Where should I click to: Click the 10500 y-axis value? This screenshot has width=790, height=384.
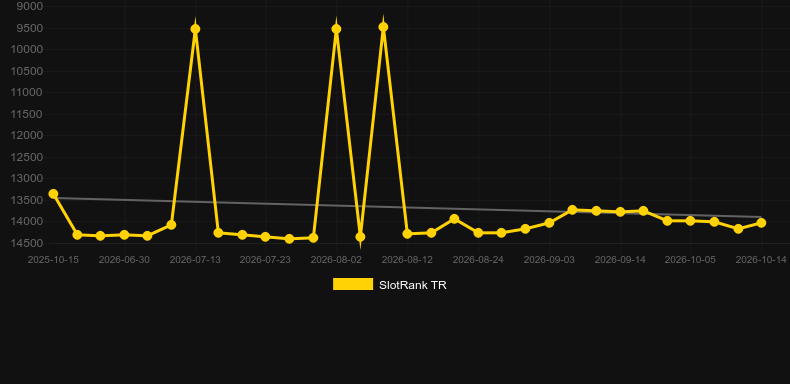click(x=27, y=71)
